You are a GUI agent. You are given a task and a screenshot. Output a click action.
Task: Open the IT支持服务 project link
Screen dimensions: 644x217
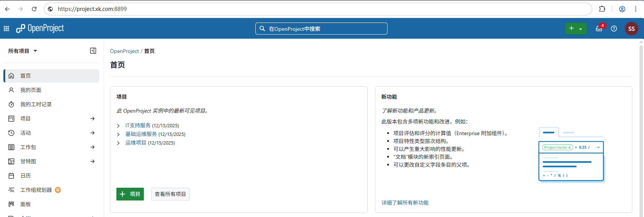click(x=138, y=125)
